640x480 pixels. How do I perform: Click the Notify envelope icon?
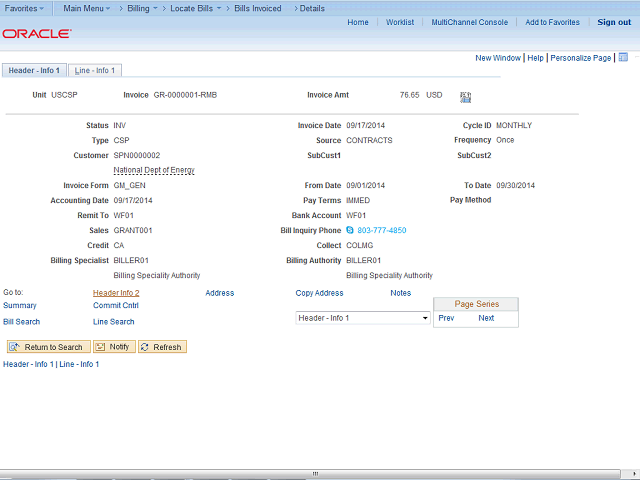(x=100, y=347)
